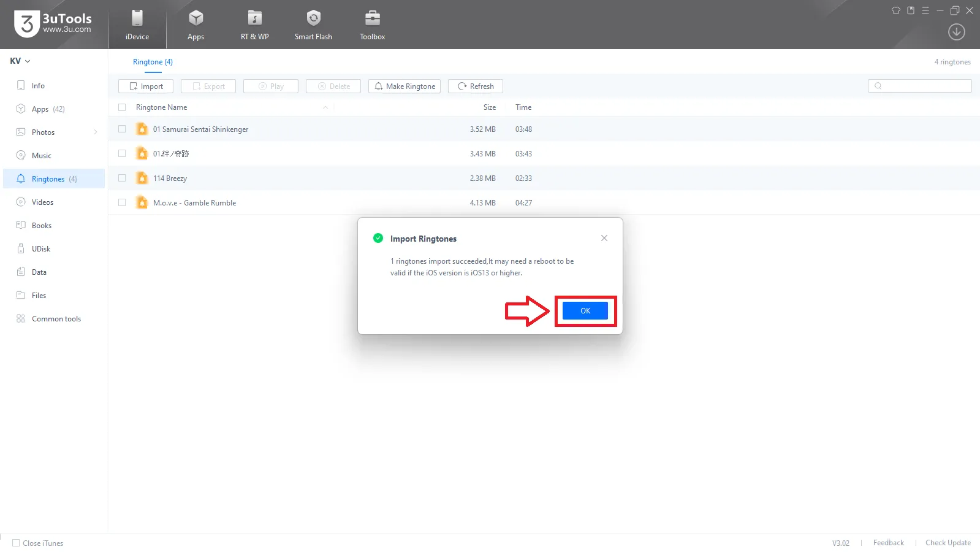Click the 02:33 time value
Screen dimensions: 980x552
point(523,178)
